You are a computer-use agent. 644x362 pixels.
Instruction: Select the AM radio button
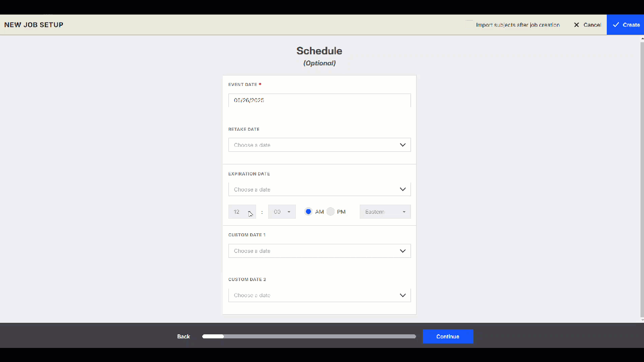click(308, 212)
